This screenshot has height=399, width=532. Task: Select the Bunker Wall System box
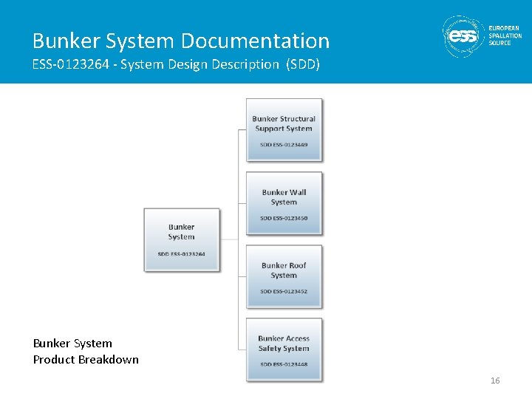tap(284, 203)
